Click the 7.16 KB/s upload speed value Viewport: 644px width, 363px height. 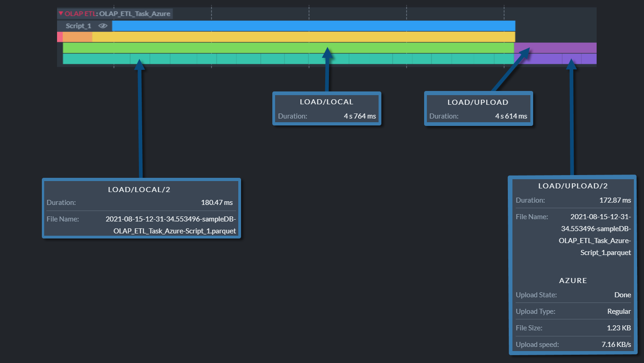click(x=615, y=345)
